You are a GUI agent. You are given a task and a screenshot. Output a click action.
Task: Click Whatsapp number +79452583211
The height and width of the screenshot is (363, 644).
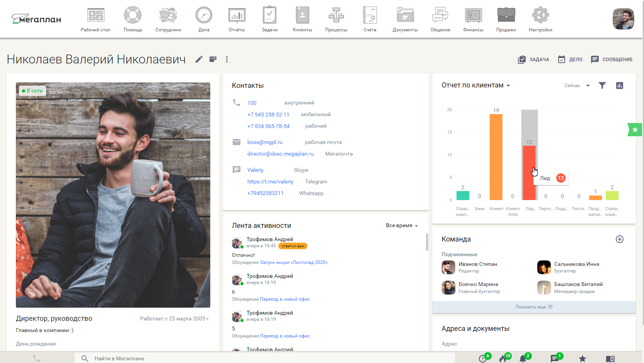(265, 193)
